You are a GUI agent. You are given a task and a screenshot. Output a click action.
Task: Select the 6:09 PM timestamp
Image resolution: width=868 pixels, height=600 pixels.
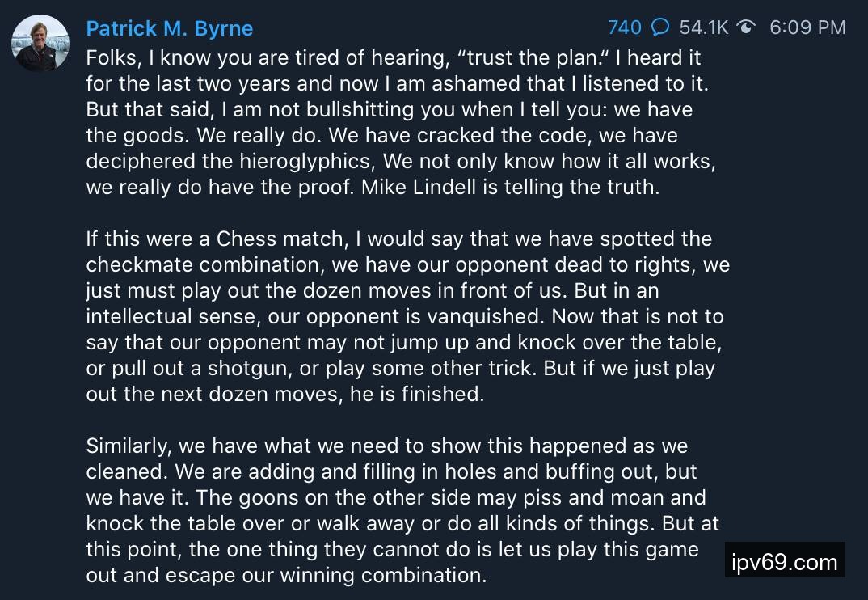[x=807, y=27]
